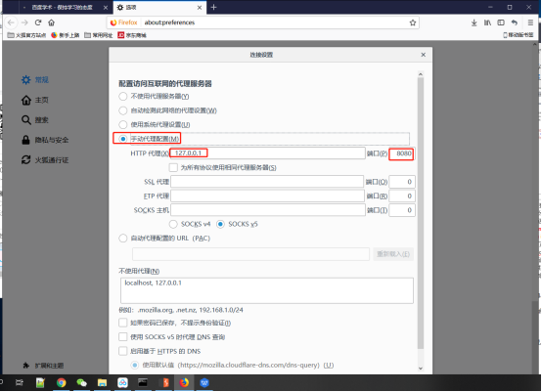Open File Explorer from the taskbar
The image size is (542, 392).
(102, 382)
